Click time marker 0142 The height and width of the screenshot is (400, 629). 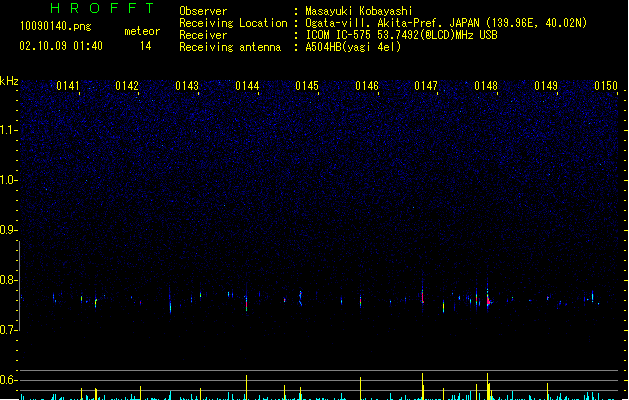127,86
